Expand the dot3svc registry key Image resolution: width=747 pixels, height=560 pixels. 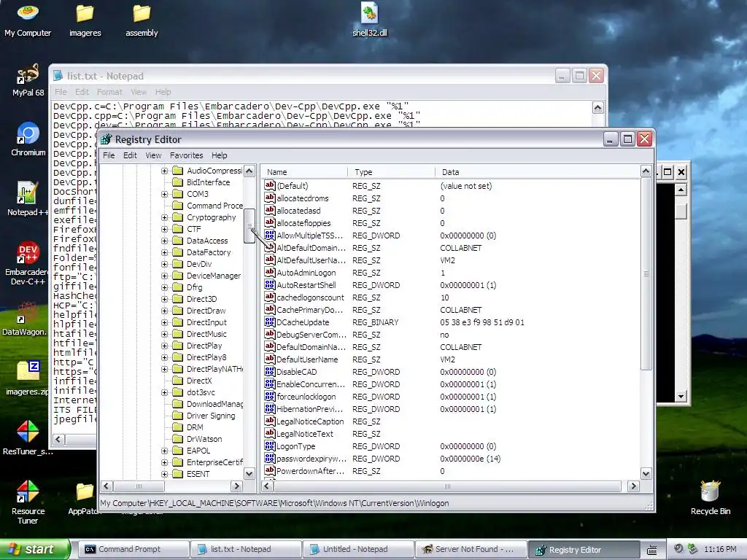(x=164, y=392)
